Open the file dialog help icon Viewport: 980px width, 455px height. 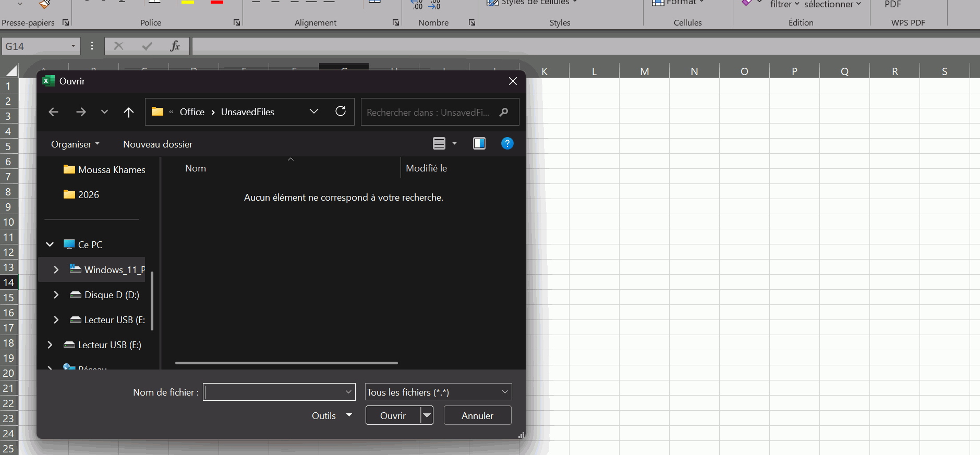(x=507, y=143)
